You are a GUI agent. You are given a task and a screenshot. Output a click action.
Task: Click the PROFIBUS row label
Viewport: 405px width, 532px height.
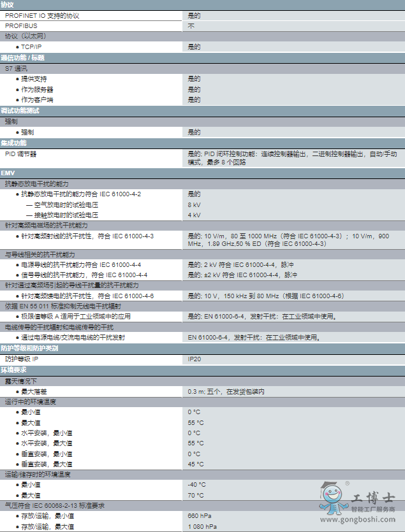(x=21, y=25)
